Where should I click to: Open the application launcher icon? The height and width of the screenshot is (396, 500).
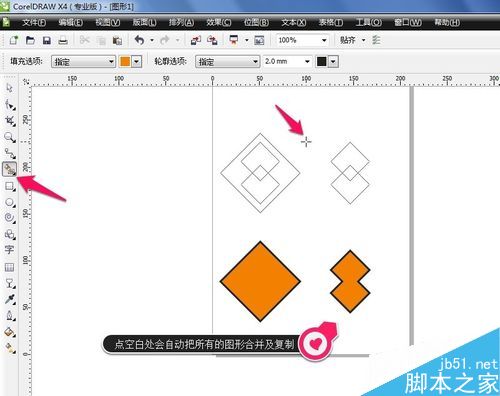[x=234, y=40]
